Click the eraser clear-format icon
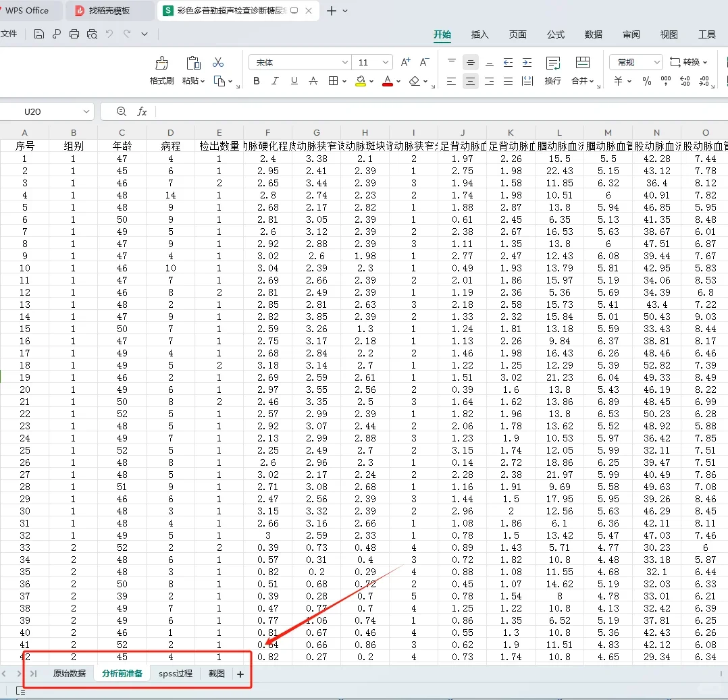Screen dimensions: 728x700 (x=415, y=81)
